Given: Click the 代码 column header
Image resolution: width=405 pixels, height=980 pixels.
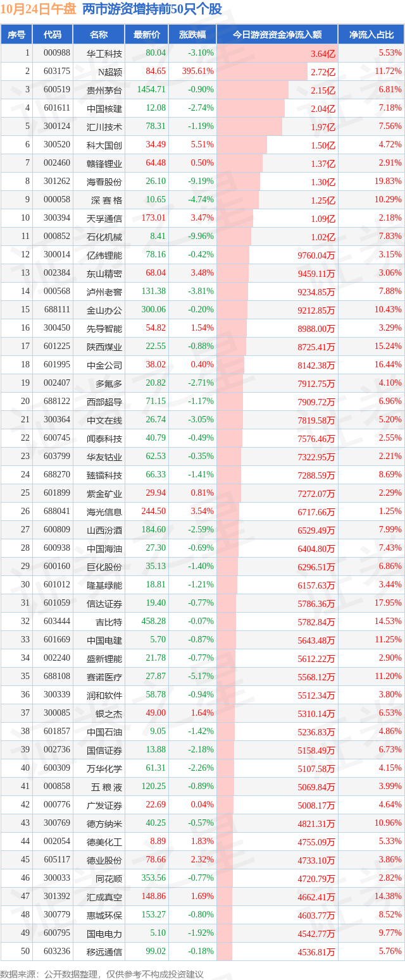Looking at the screenshot, I should 53,35.
